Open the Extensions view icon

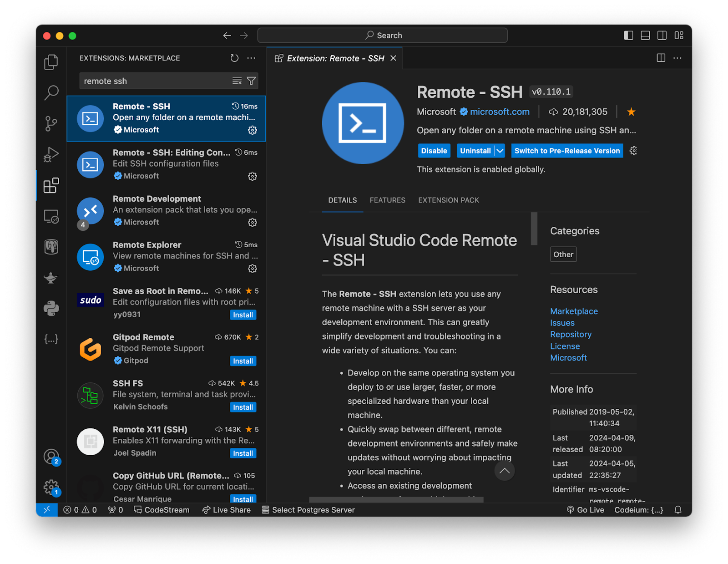point(51,185)
